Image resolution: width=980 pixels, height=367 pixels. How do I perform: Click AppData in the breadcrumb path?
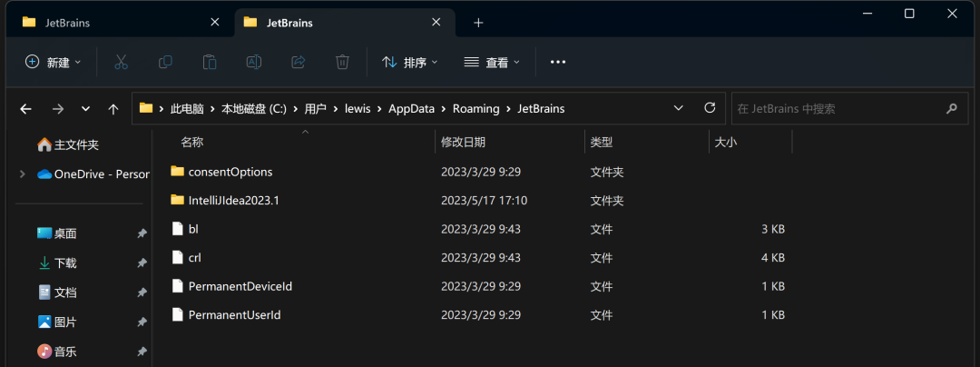click(x=411, y=109)
